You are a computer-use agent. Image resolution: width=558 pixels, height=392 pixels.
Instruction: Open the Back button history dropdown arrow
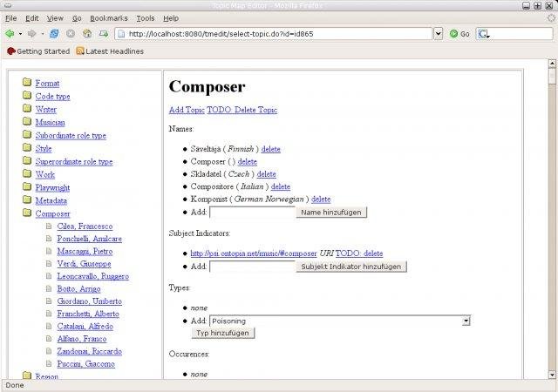click(20, 34)
